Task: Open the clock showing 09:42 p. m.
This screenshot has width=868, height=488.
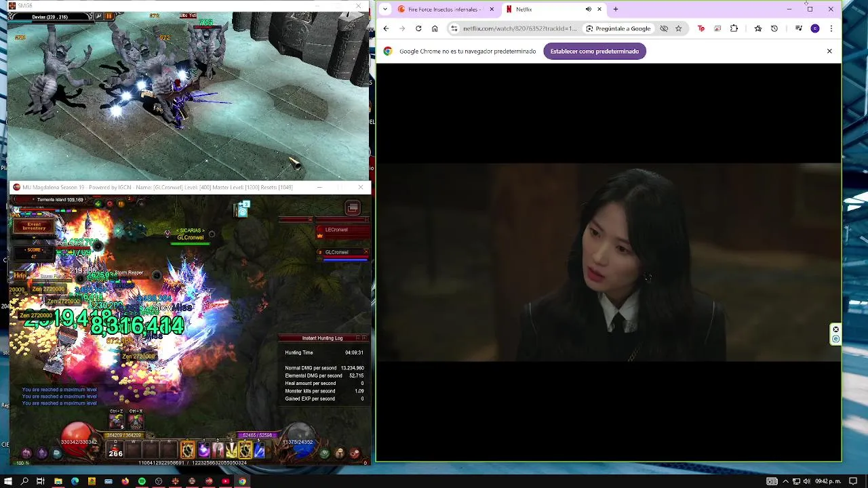Action: (x=828, y=481)
